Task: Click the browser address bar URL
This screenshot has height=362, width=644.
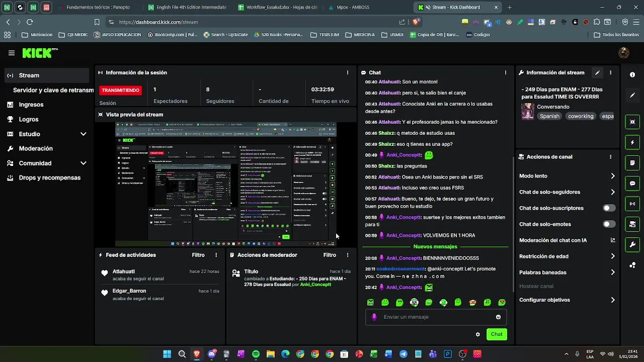Action: tap(158, 22)
